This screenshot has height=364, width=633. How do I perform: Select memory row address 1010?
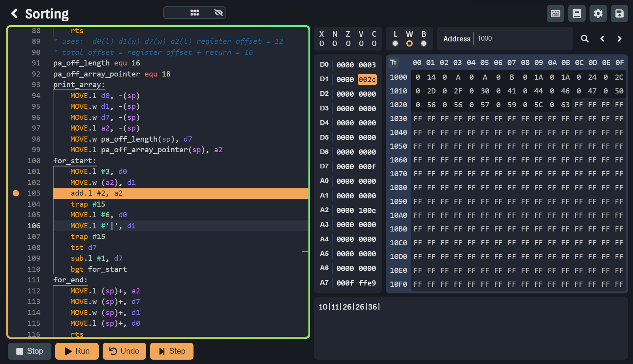pyautogui.click(x=398, y=91)
